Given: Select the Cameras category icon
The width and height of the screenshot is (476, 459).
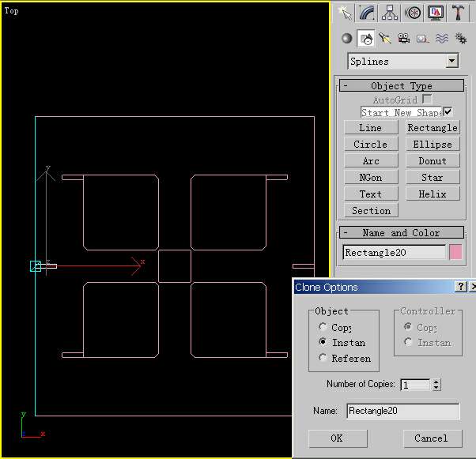Looking at the screenshot, I should [404, 39].
